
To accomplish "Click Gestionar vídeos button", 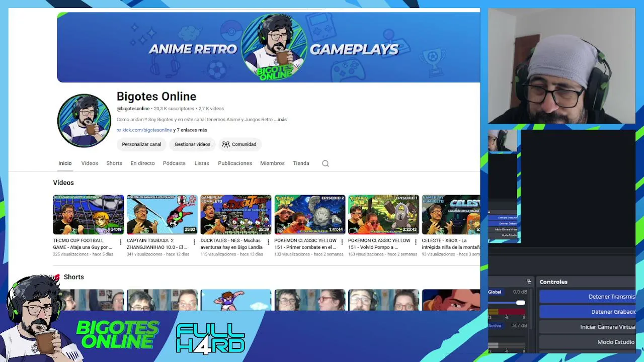I will pyautogui.click(x=192, y=144).
